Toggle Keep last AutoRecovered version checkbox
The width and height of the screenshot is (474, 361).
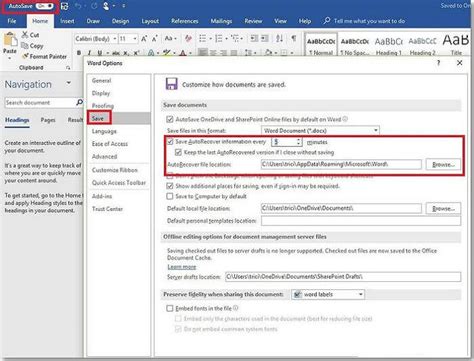178,152
